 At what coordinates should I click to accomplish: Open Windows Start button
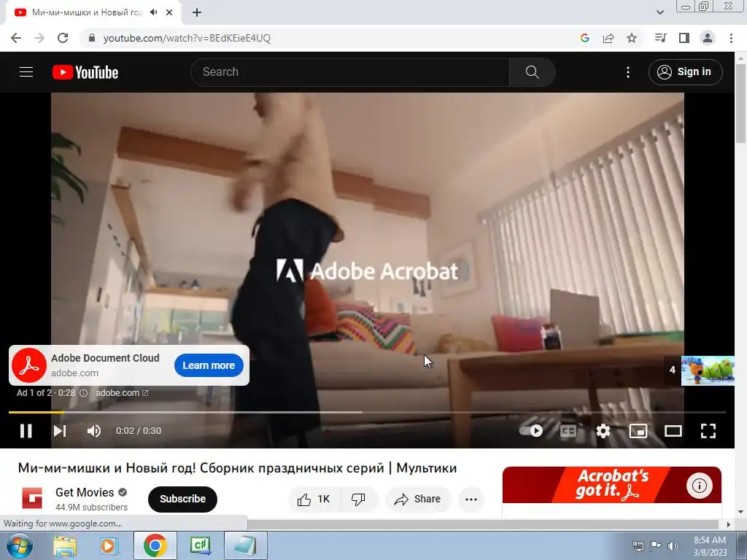click(x=19, y=545)
